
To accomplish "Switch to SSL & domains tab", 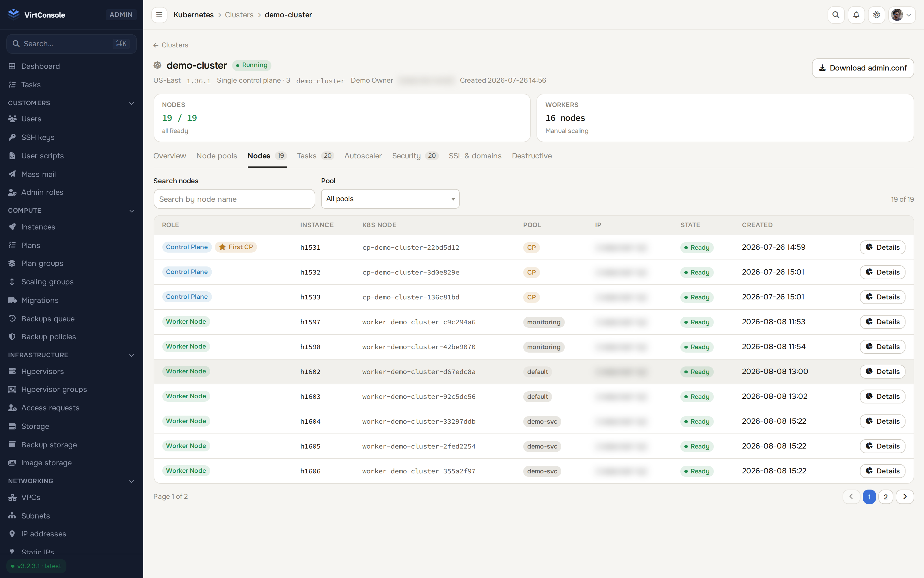I will tap(475, 155).
